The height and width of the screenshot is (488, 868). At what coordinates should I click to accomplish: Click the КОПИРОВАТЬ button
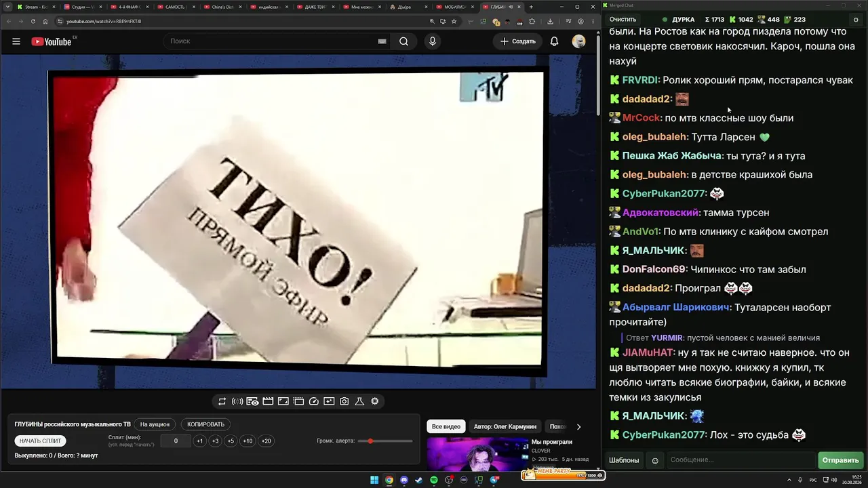pos(205,424)
